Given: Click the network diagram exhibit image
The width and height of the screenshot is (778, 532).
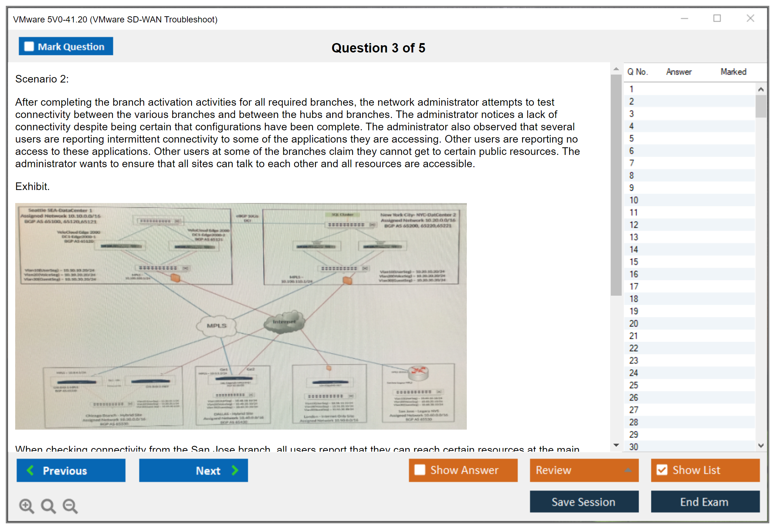Looking at the screenshot, I should point(241,316).
